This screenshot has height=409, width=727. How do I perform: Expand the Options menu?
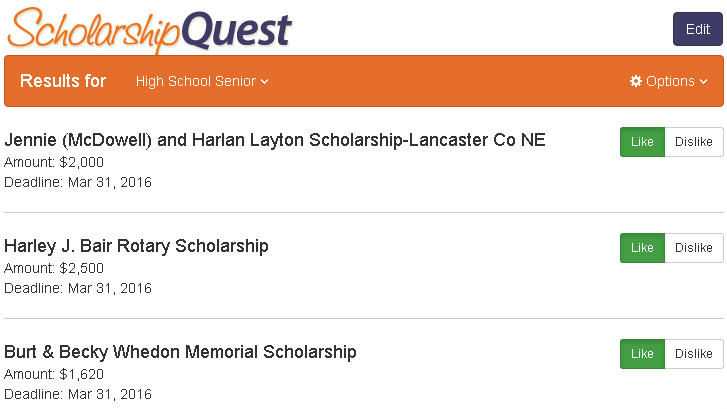(x=669, y=81)
